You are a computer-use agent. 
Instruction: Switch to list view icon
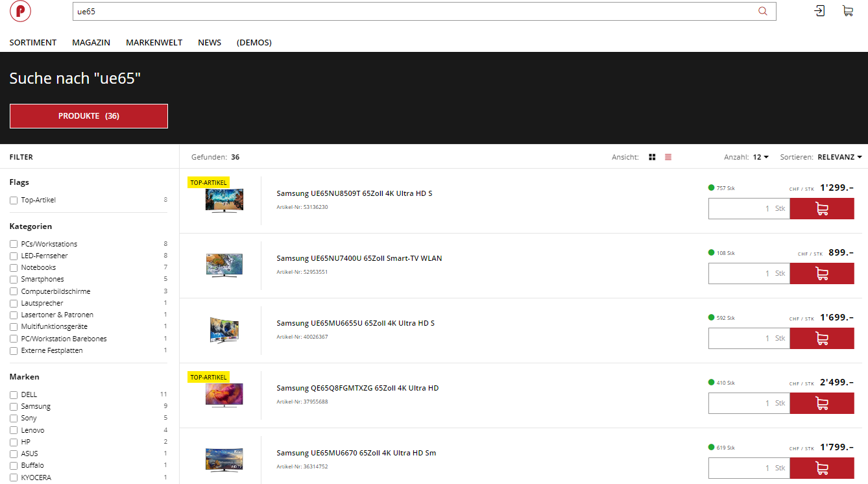click(x=668, y=157)
